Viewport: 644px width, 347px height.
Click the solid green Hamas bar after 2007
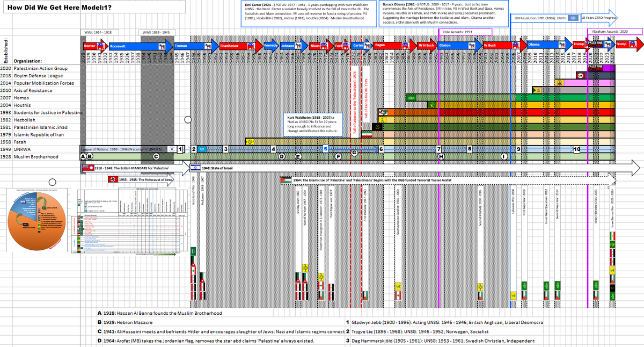(566, 98)
